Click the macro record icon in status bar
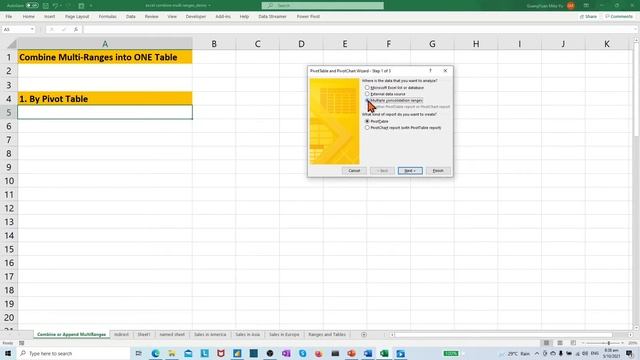Viewport: 640px width, 360px height. [x=22, y=343]
